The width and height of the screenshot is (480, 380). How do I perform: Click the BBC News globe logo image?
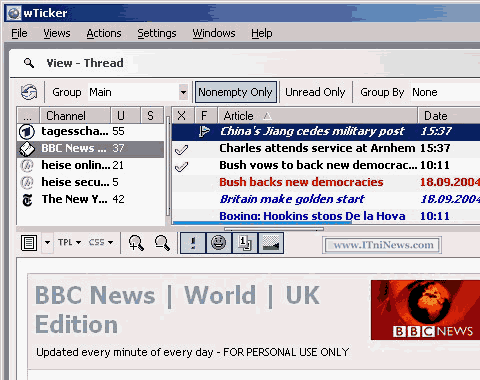(x=425, y=310)
